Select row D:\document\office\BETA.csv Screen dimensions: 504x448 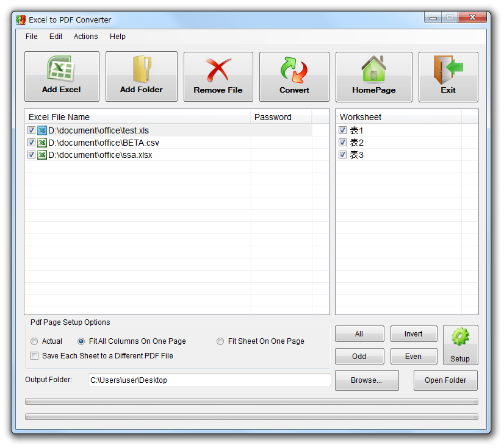click(168, 143)
